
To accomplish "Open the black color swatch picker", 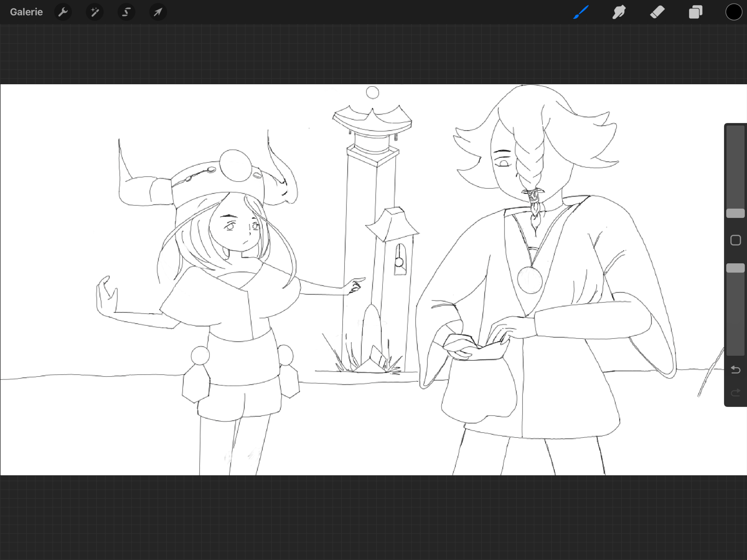I will pos(734,12).
